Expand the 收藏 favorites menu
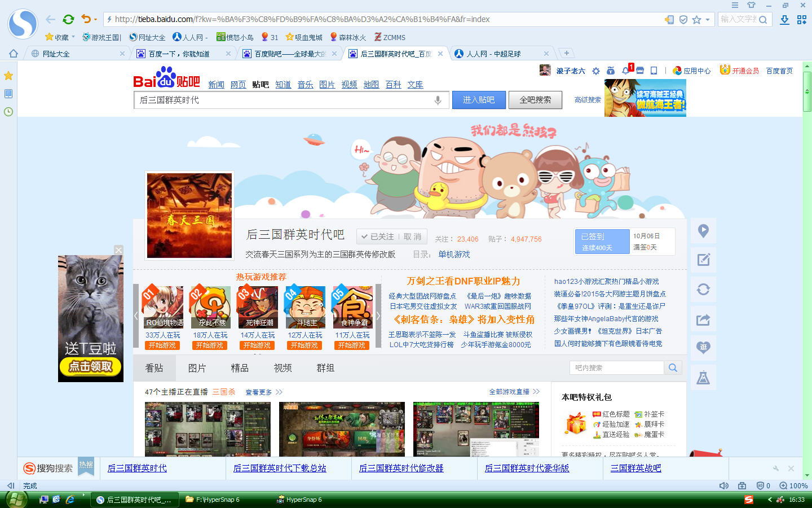 59,37
